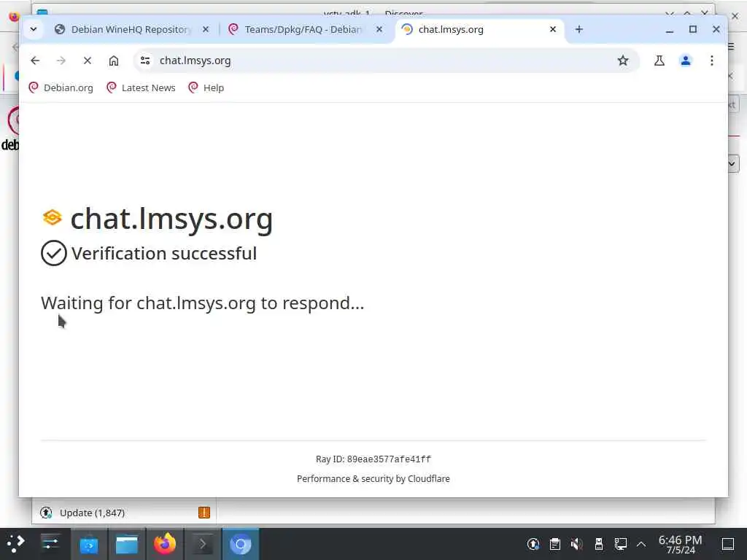Bookmark this page with the star
Viewport: 747px width, 560px height.
[623, 61]
